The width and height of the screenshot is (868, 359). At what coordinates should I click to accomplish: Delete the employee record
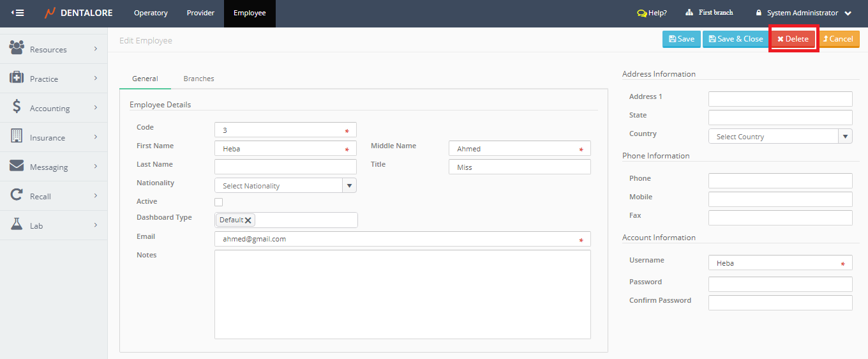pos(793,39)
